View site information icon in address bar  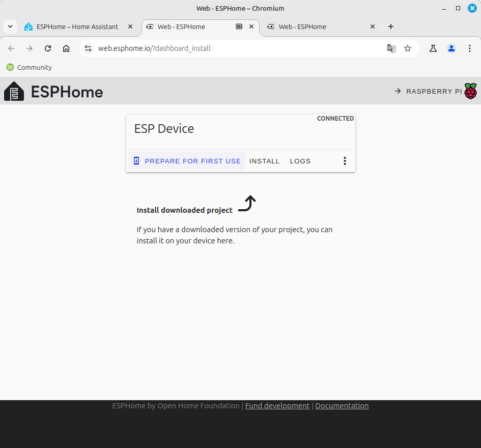pyautogui.click(x=88, y=48)
